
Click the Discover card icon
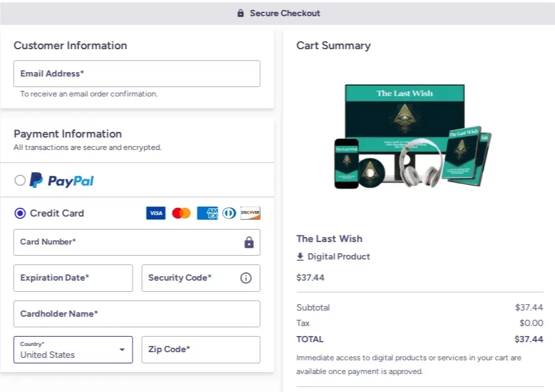[250, 213]
